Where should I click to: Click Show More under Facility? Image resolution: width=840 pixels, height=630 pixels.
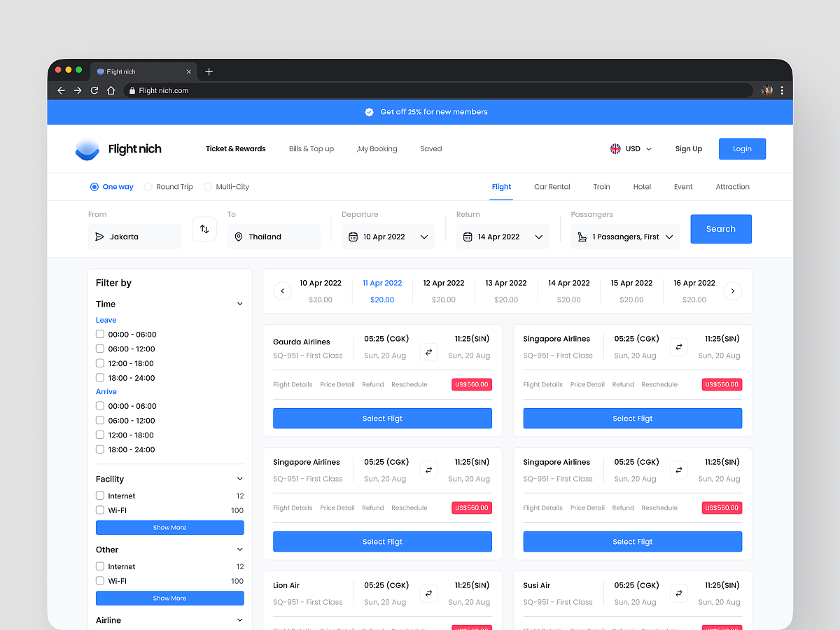click(x=170, y=528)
